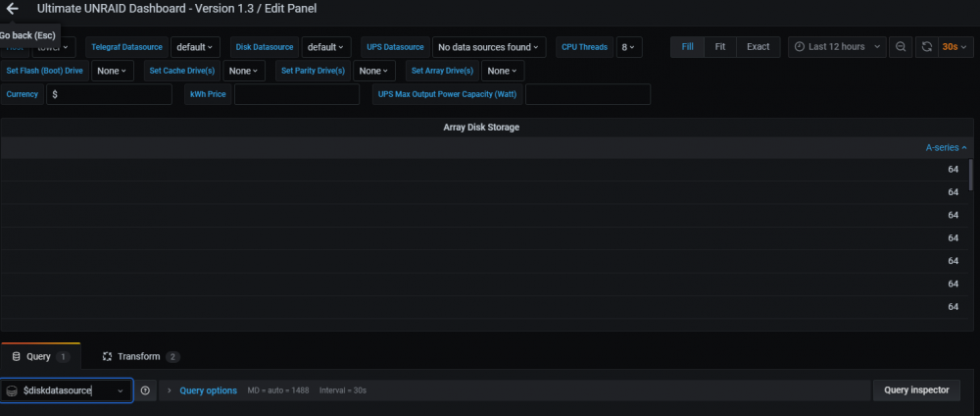Viewport: 980px width, 416px height.
Task: Open the $diskdatasource data source picker
Action: (67, 390)
